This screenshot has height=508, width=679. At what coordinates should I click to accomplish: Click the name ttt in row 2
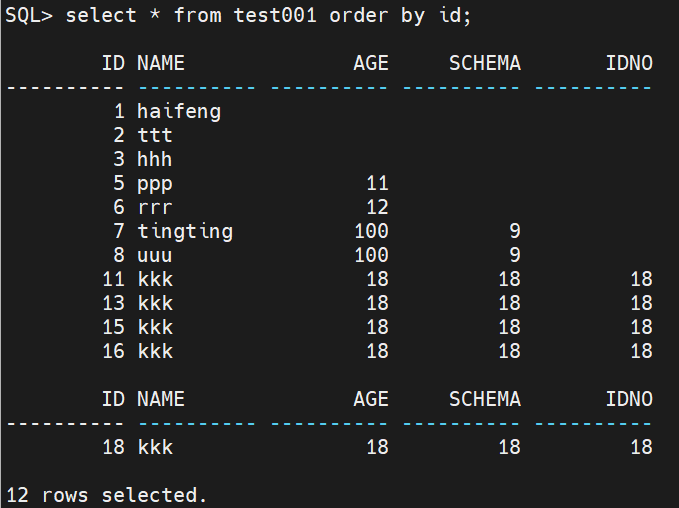click(155, 135)
